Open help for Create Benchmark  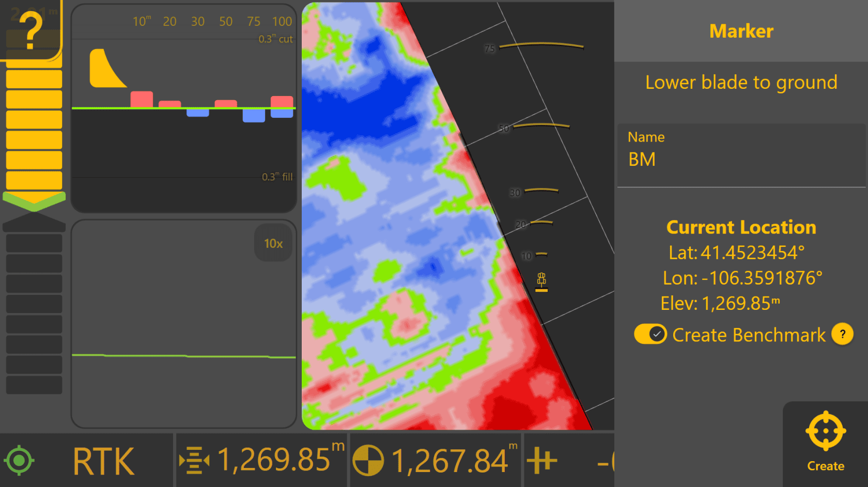[x=842, y=334]
